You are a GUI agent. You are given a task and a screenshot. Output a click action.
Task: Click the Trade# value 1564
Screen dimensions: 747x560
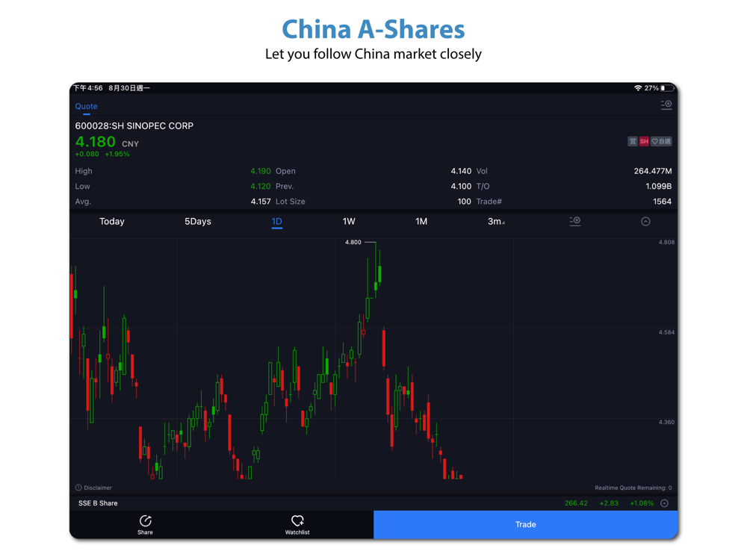click(x=662, y=202)
